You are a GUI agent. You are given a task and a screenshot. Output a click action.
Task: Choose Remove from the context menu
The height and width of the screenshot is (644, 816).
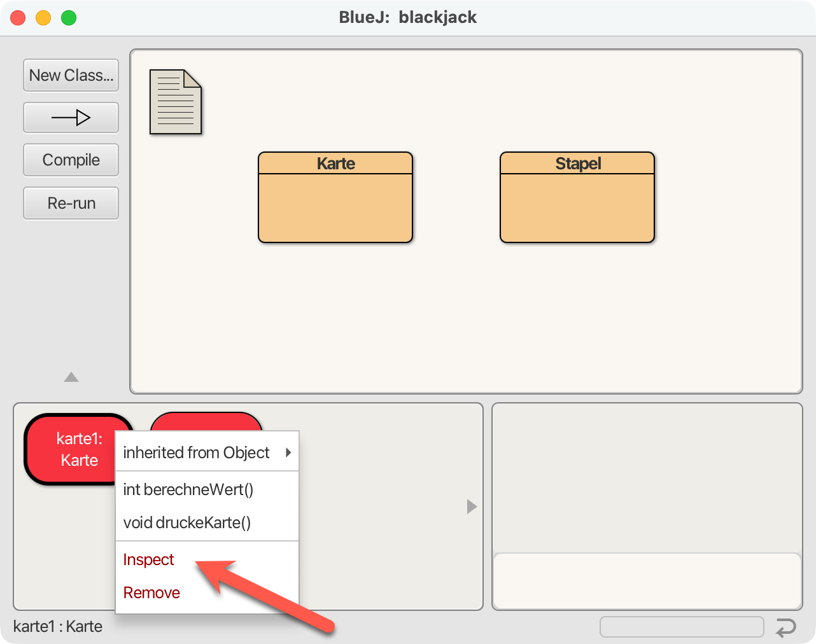point(151,592)
